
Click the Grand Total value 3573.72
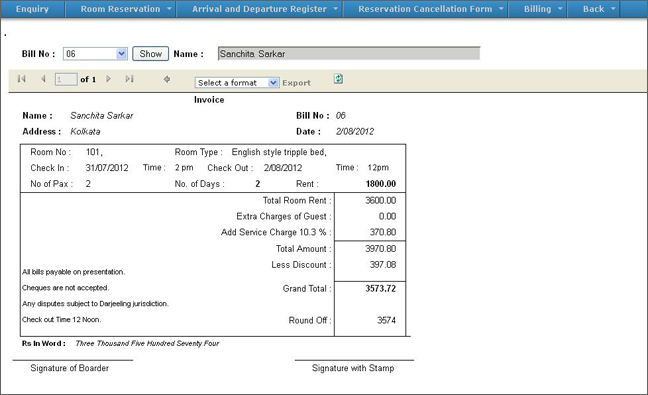coord(380,288)
